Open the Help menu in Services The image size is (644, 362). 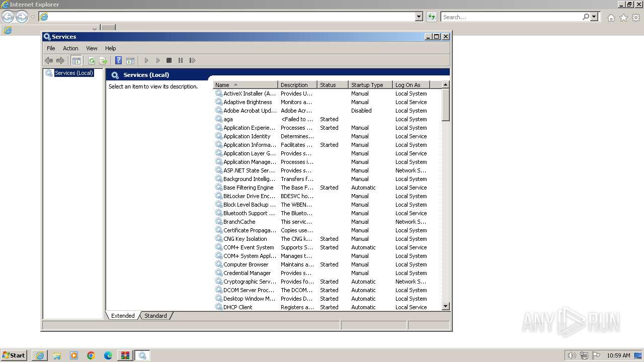tap(111, 48)
